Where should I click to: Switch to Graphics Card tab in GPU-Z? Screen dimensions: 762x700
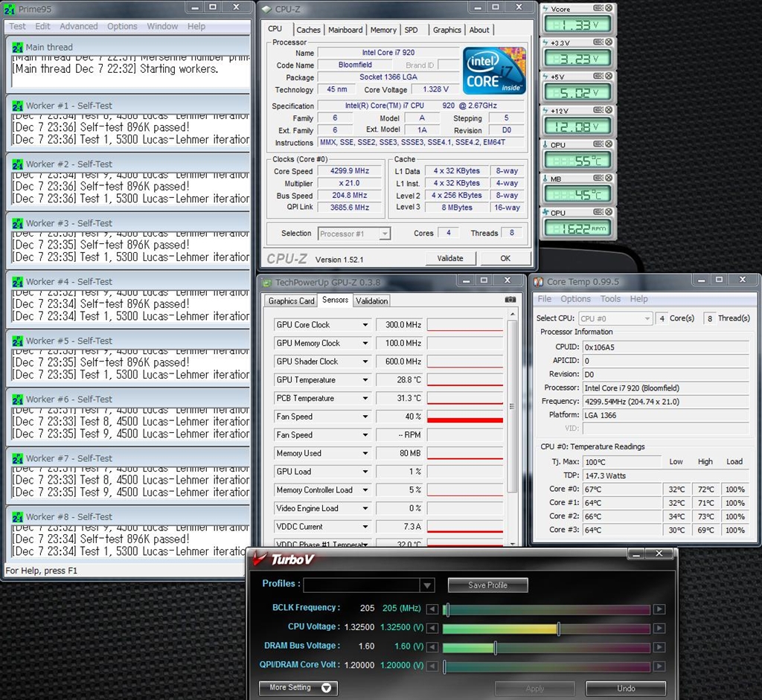(291, 301)
